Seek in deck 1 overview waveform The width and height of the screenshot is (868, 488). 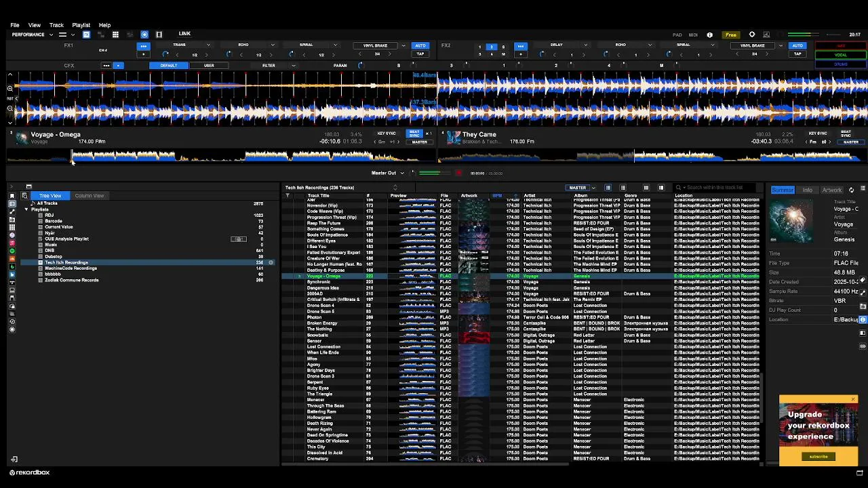pyautogui.click(x=222, y=157)
